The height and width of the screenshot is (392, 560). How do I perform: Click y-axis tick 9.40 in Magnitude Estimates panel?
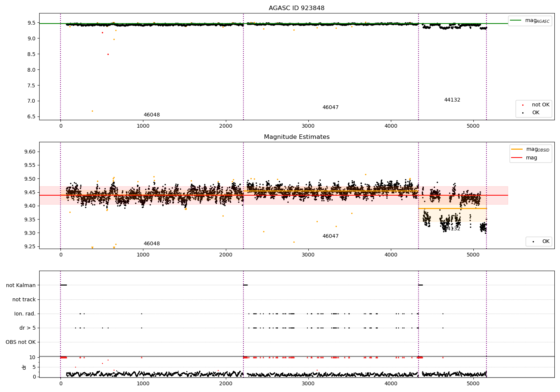coord(30,206)
